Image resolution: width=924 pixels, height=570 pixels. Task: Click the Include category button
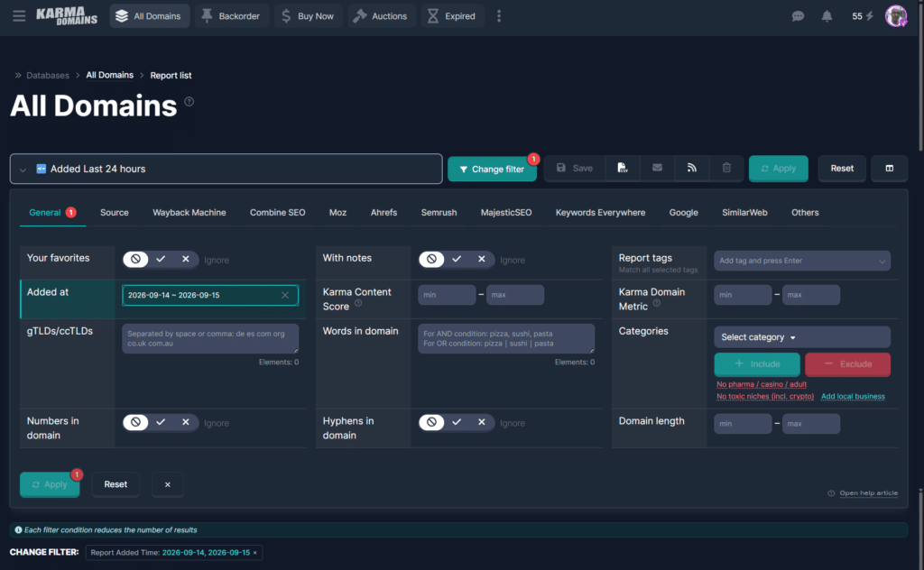(x=757, y=363)
